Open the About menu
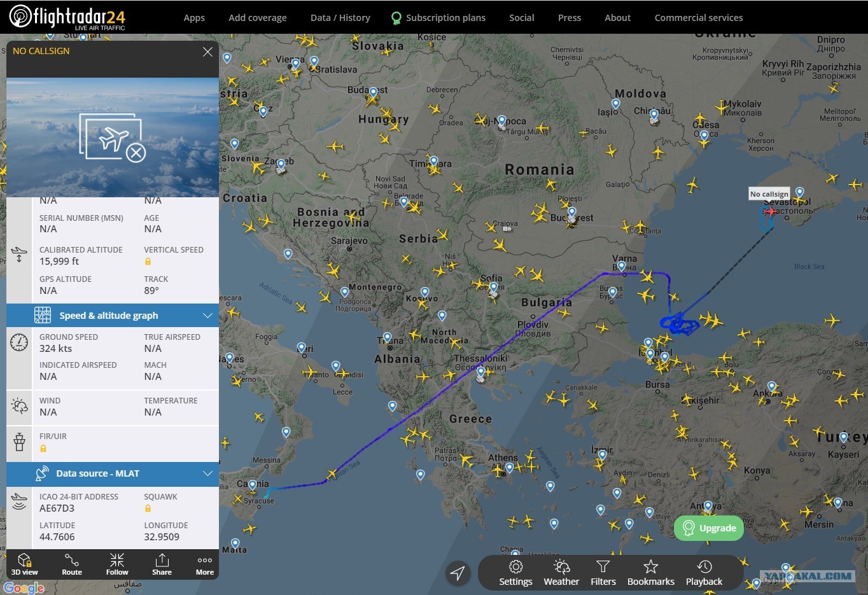 tap(618, 18)
